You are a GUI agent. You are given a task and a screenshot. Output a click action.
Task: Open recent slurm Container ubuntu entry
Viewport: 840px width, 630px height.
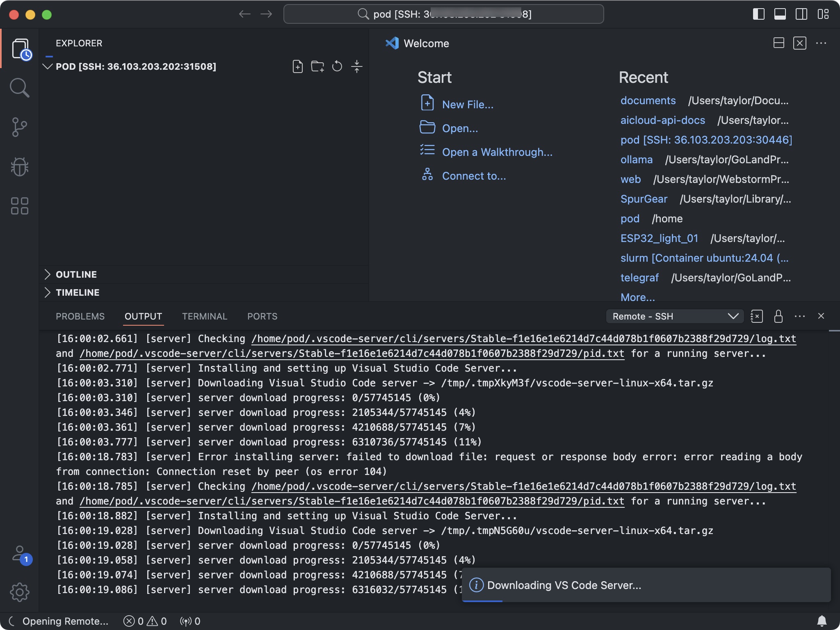pyautogui.click(x=704, y=258)
